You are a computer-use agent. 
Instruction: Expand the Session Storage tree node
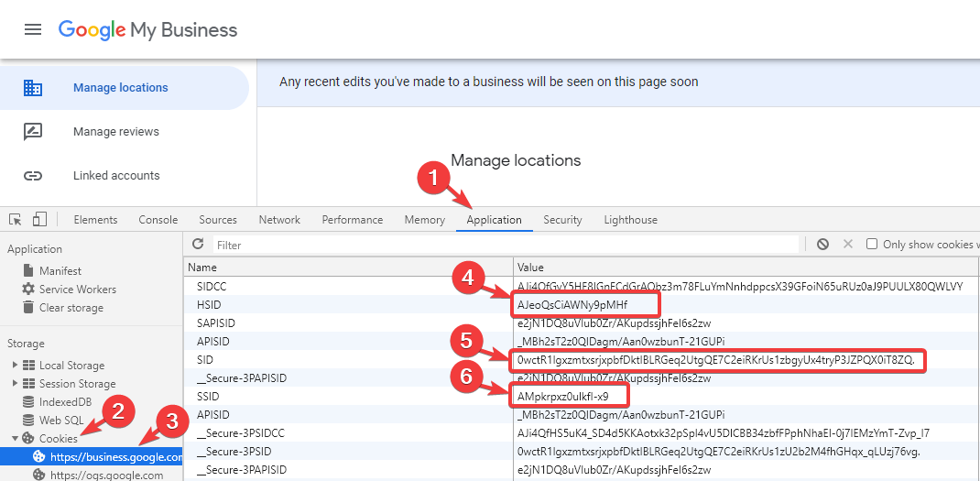pos(15,383)
